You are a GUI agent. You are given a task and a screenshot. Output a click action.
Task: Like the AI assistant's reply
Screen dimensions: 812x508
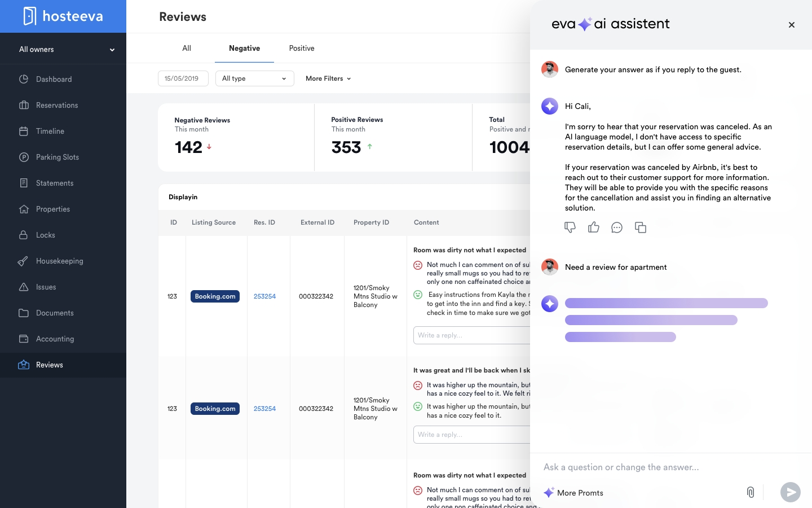pyautogui.click(x=594, y=227)
